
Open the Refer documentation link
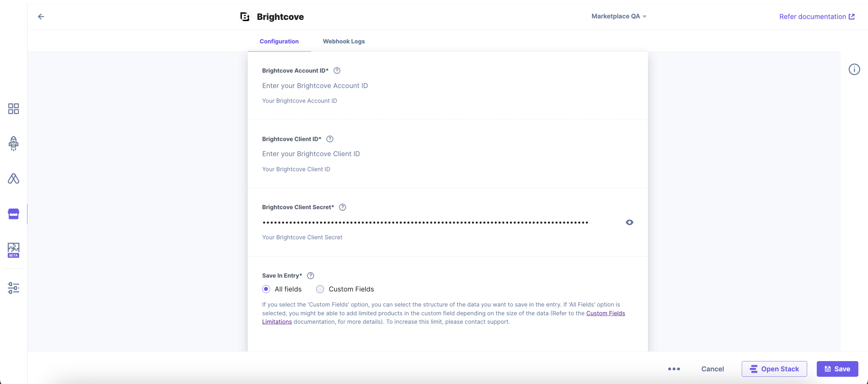pyautogui.click(x=817, y=17)
